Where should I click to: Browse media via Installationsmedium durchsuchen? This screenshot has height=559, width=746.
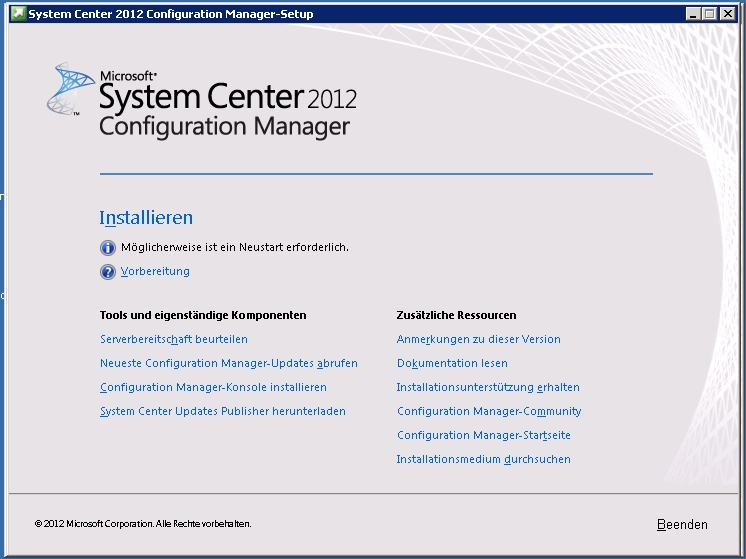484,460
